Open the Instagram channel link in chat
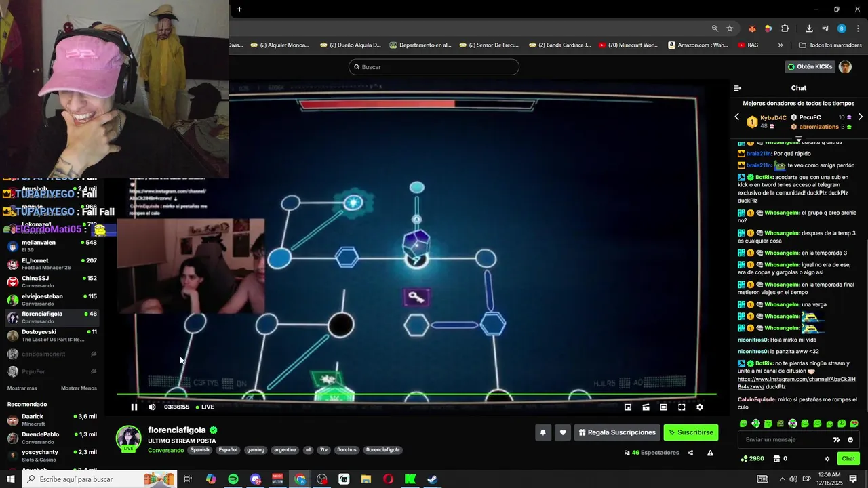This screenshot has height=488, width=868. (797, 383)
